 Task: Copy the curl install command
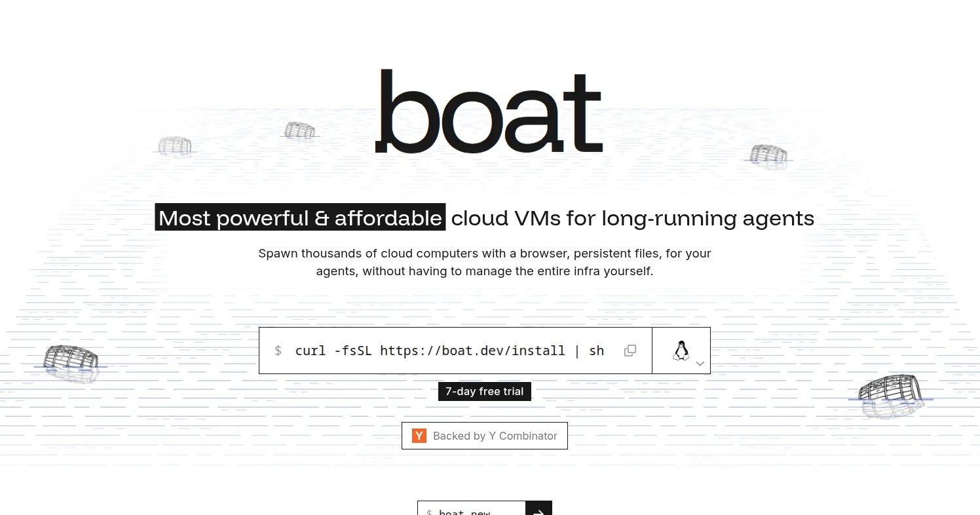click(x=630, y=351)
